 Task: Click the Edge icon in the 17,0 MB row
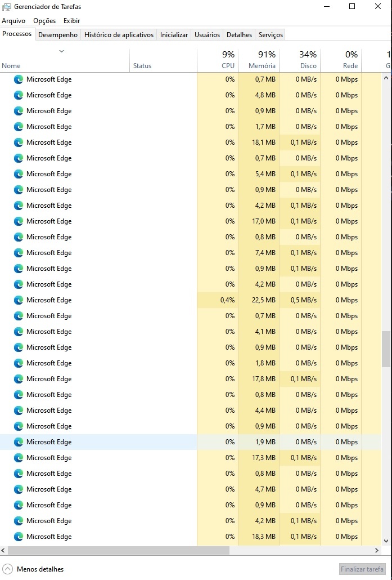(x=19, y=221)
